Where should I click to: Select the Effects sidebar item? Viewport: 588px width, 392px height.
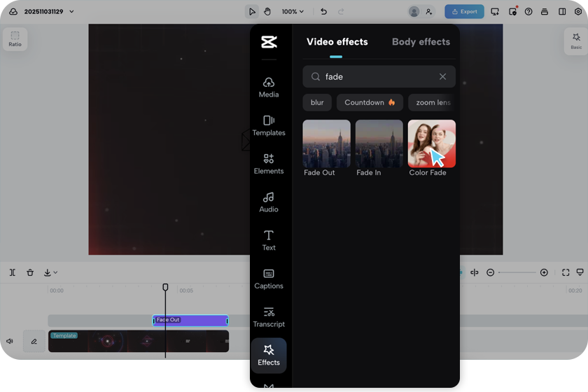(x=269, y=355)
